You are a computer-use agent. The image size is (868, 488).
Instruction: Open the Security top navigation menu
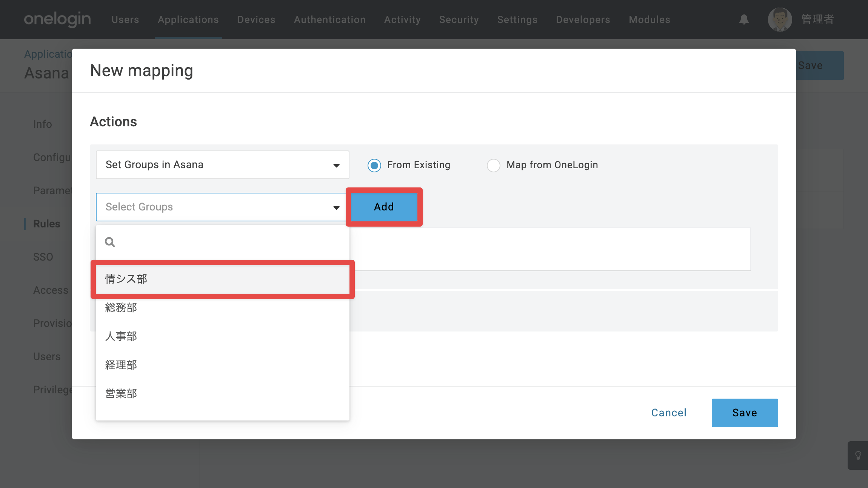[x=459, y=20]
